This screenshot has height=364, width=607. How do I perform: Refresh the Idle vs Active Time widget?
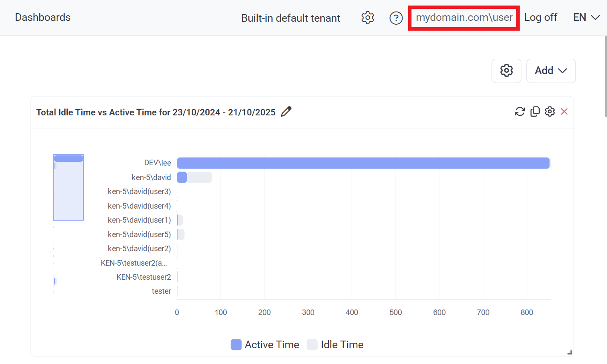tap(520, 112)
